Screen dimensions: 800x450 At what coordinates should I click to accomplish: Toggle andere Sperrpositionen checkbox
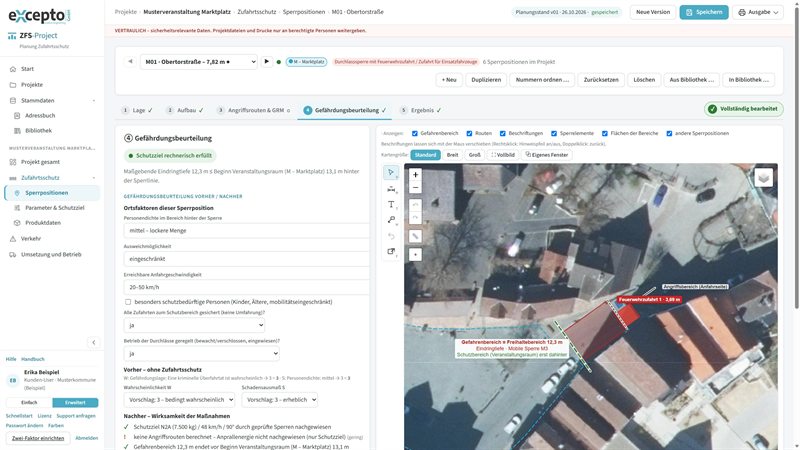point(669,133)
